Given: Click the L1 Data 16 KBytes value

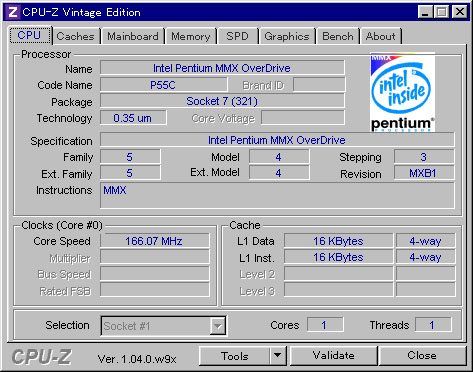Looking at the screenshot, I should [x=338, y=241].
